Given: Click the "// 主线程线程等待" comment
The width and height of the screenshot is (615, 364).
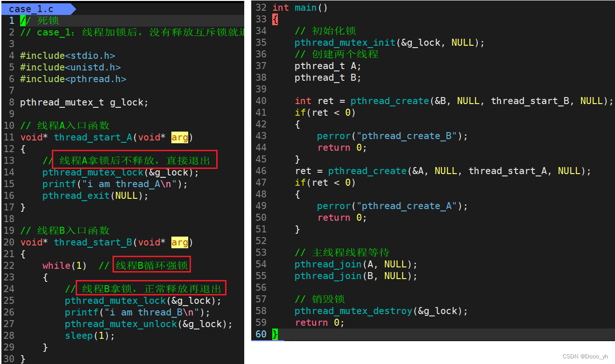Looking at the screenshot, I should [x=342, y=252].
